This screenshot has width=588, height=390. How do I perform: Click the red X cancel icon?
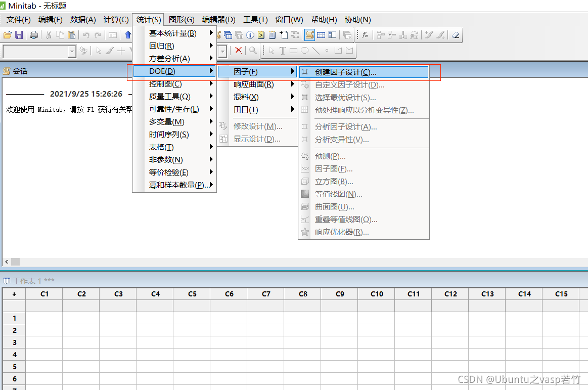tap(238, 50)
